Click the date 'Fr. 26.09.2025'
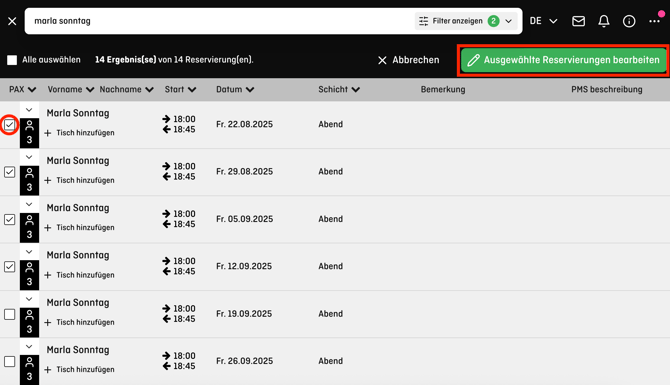The height and width of the screenshot is (385, 670). pos(244,361)
